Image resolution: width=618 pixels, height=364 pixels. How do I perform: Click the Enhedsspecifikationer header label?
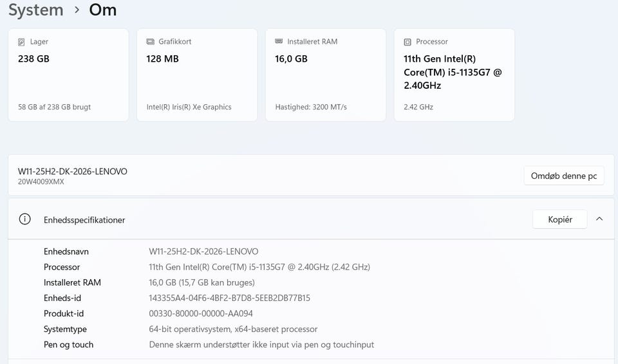(84, 220)
